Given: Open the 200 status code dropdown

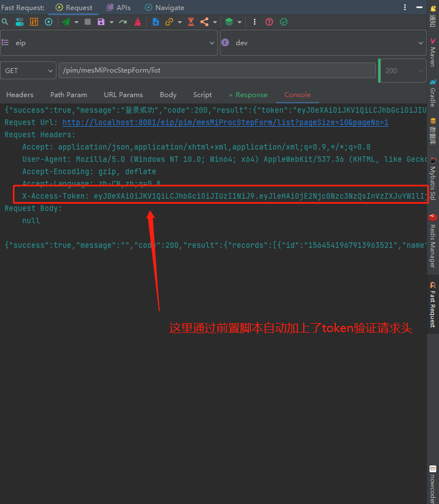Looking at the screenshot, I should [x=403, y=71].
